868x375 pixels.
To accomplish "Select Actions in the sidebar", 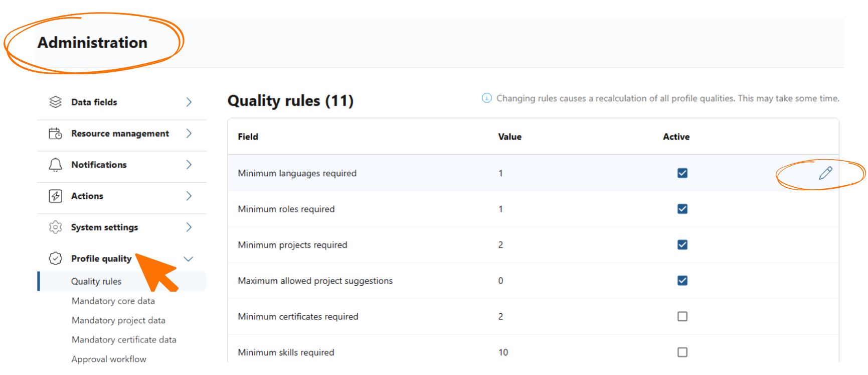I will tap(122, 196).
